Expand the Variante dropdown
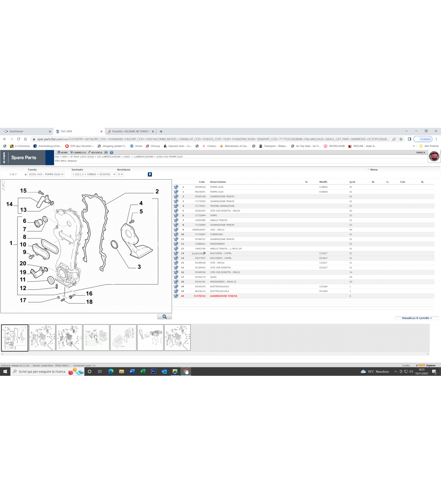The width and height of the screenshot is (441, 504). pos(94,174)
